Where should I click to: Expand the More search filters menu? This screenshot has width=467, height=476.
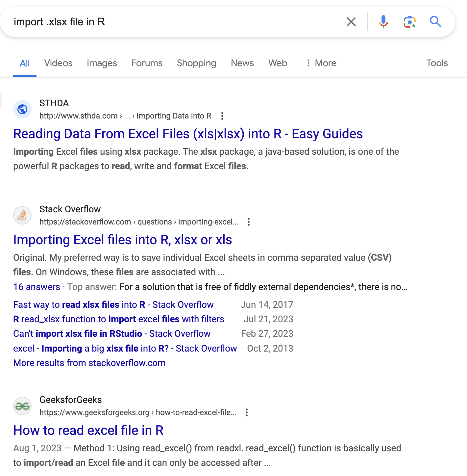[321, 63]
